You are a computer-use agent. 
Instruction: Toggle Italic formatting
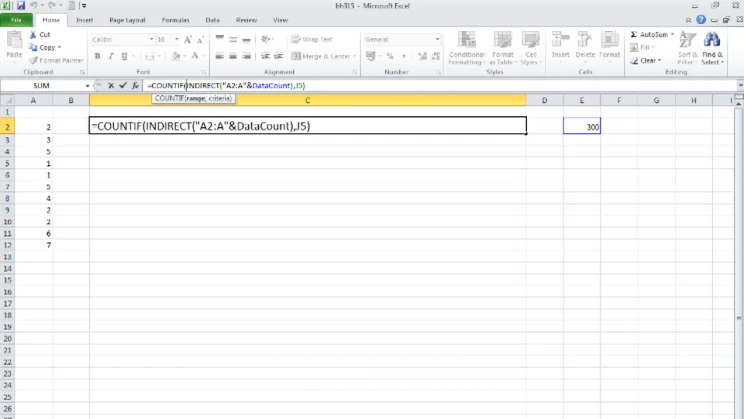click(109, 56)
